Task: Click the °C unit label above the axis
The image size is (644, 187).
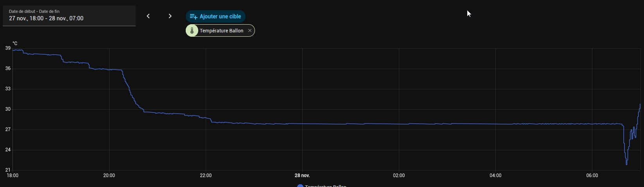Action: pyautogui.click(x=15, y=43)
